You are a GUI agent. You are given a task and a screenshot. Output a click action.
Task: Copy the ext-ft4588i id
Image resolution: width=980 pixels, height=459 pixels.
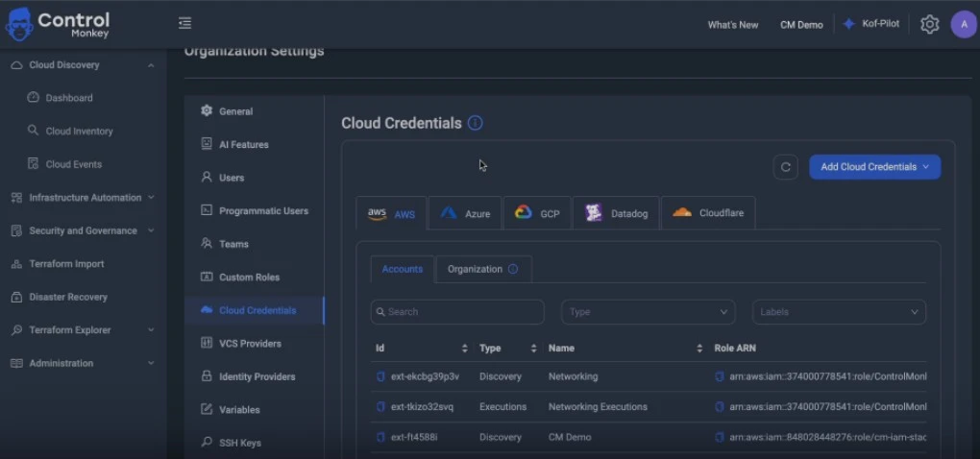tap(380, 437)
